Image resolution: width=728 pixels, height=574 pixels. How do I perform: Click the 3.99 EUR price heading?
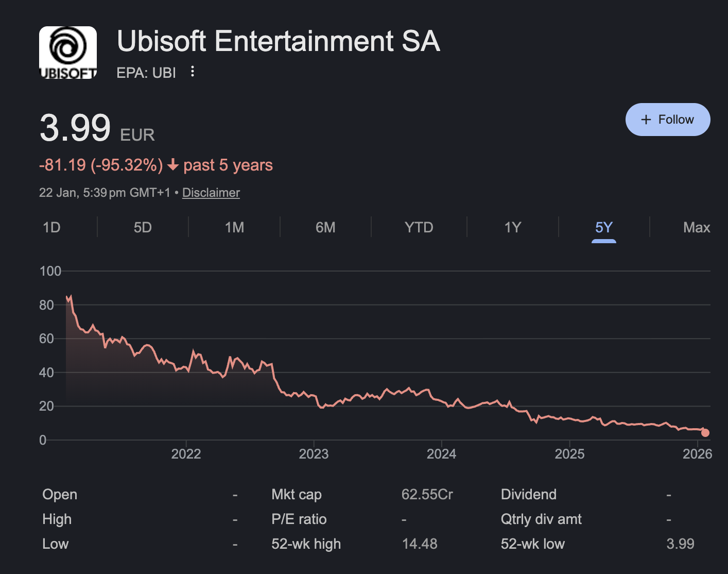point(75,128)
